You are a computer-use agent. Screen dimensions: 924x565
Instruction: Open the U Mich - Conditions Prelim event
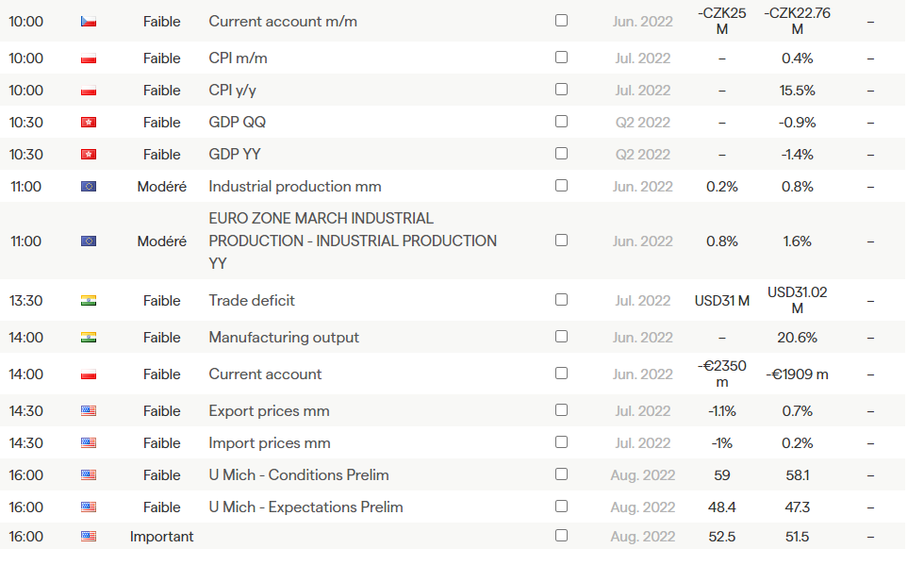tap(298, 475)
